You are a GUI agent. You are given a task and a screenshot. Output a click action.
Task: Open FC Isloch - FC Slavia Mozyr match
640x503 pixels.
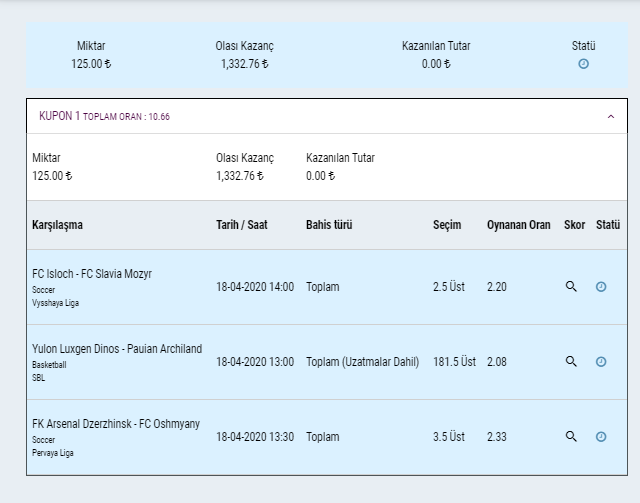click(92, 274)
